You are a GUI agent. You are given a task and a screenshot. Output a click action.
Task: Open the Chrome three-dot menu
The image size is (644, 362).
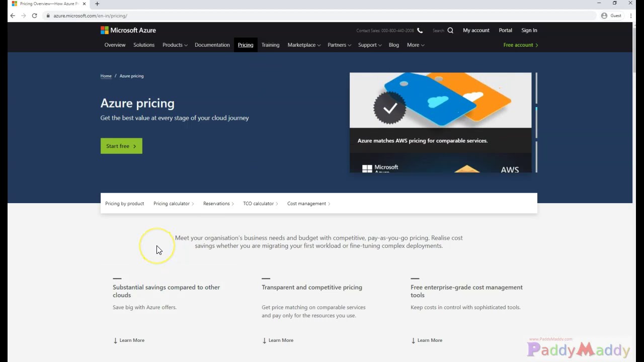[x=631, y=16]
